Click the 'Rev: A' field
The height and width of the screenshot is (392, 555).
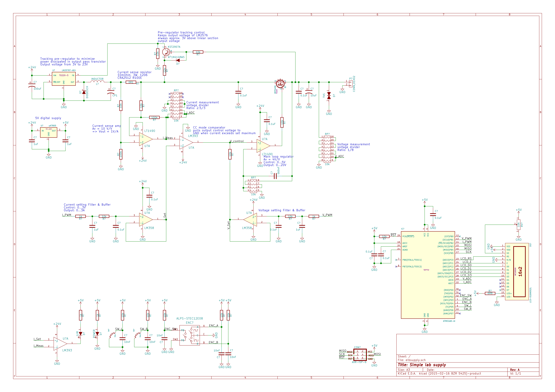click(x=515, y=370)
